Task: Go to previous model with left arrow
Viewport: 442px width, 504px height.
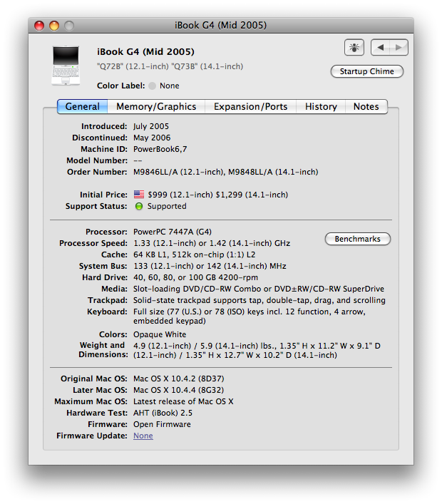Action: 380,48
